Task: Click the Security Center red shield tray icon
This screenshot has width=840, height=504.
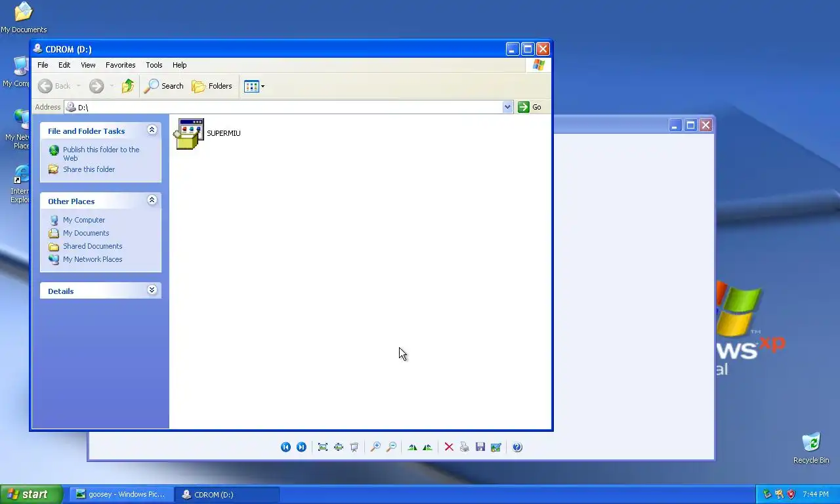Action: (791, 494)
